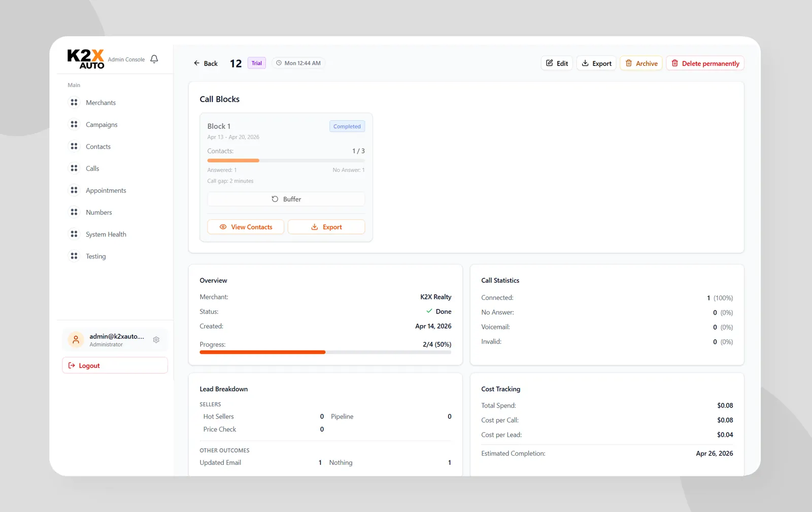Click the Overview progress bar
Image resolution: width=812 pixels, height=512 pixels.
tap(325, 352)
